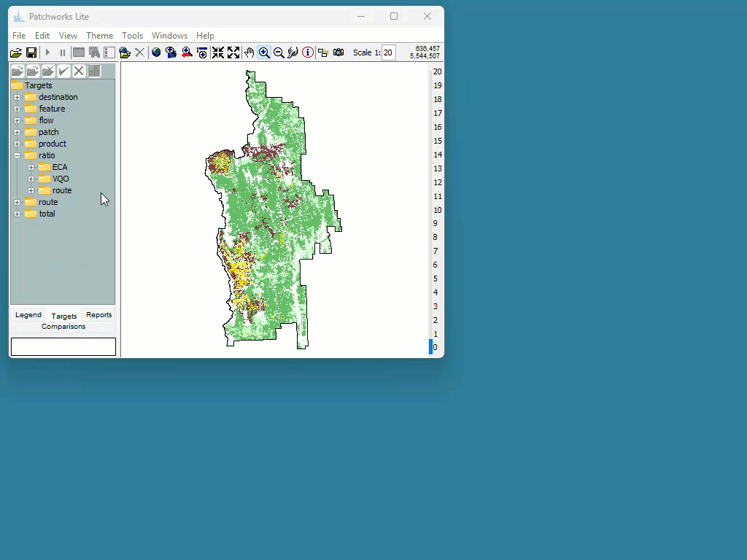Expand the top-level route folder
This screenshot has height=560, width=747.
[x=18, y=203]
